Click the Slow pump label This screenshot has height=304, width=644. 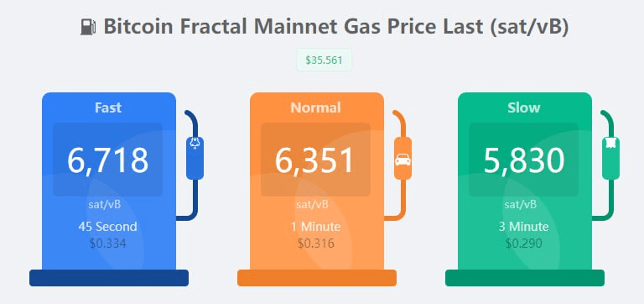(523, 107)
